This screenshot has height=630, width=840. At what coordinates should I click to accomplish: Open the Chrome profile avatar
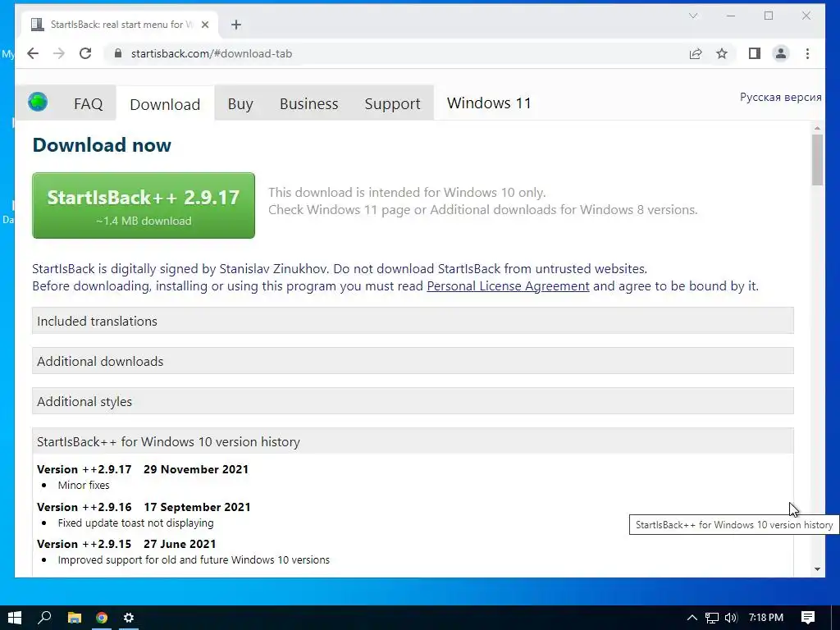[x=781, y=53]
